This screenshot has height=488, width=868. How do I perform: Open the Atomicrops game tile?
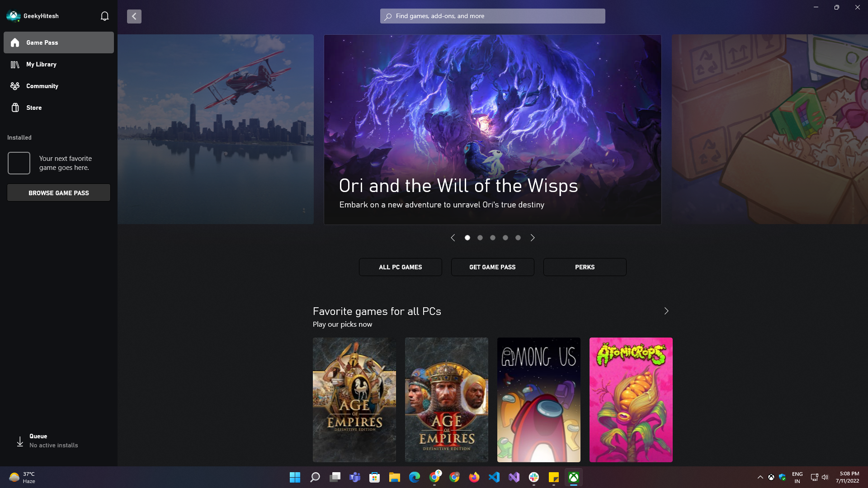click(631, 400)
